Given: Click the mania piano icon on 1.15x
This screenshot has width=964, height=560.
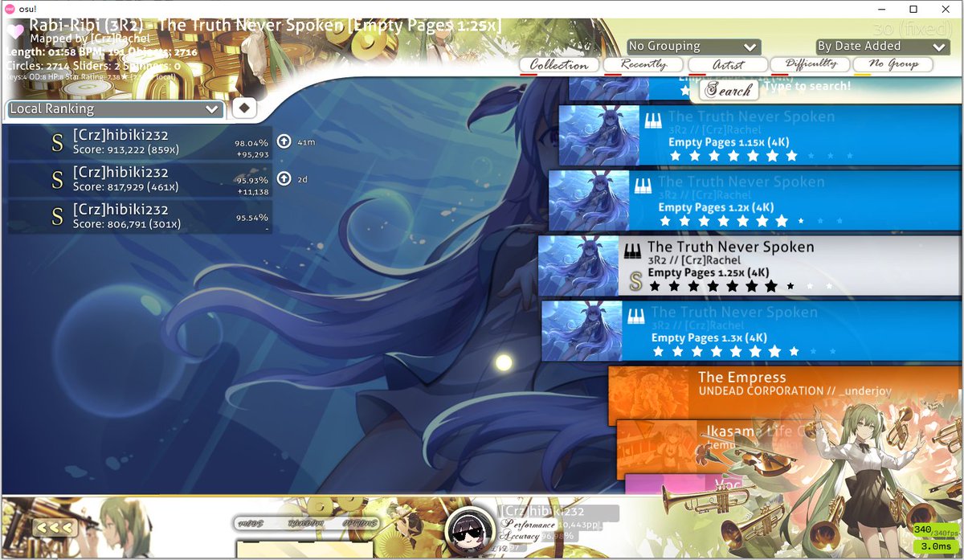Looking at the screenshot, I should [x=652, y=121].
